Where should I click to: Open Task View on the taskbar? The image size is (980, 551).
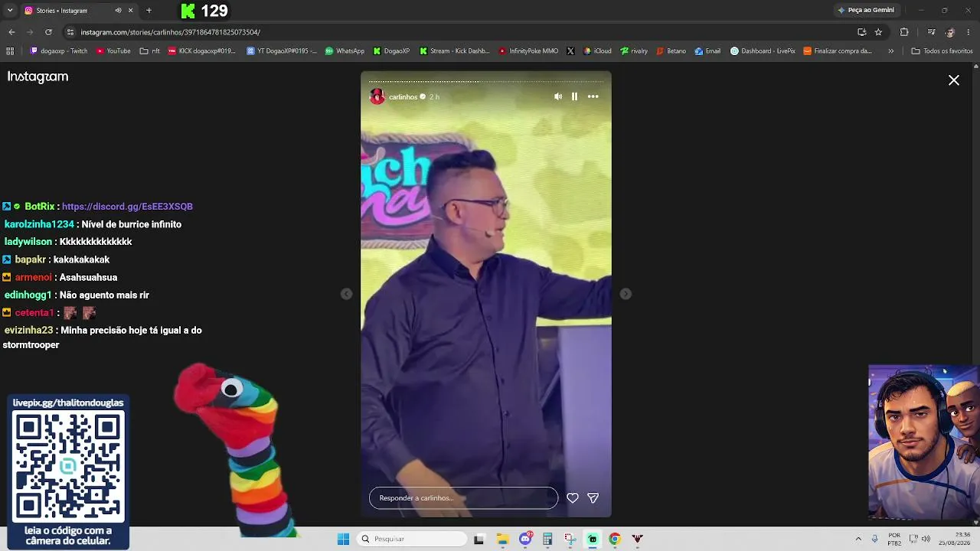(x=479, y=539)
